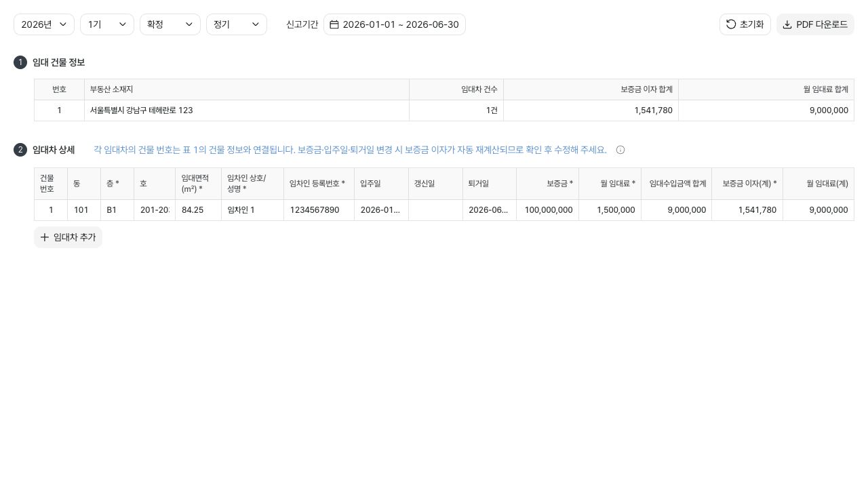Click the empty 갱신일 cell
Viewport: 868px width, 488px height.
[x=435, y=210]
